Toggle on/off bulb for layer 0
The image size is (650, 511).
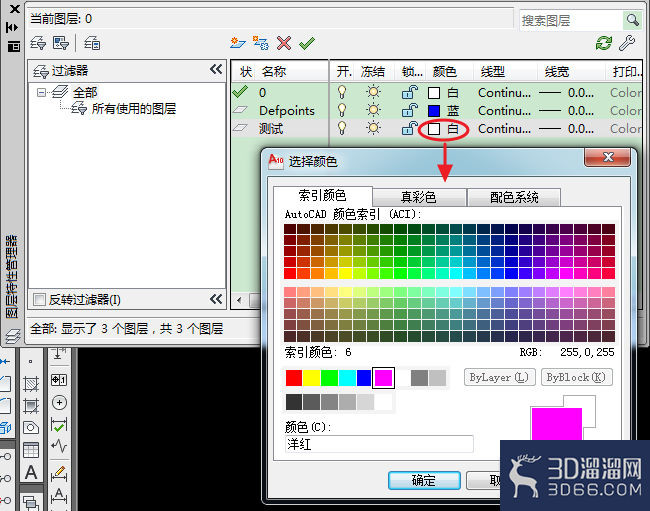tap(342, 92)
